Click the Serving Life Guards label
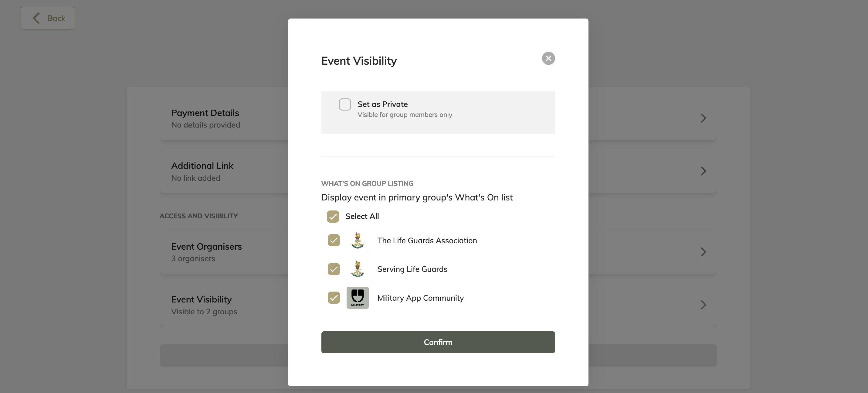 (x=412, y=269)
